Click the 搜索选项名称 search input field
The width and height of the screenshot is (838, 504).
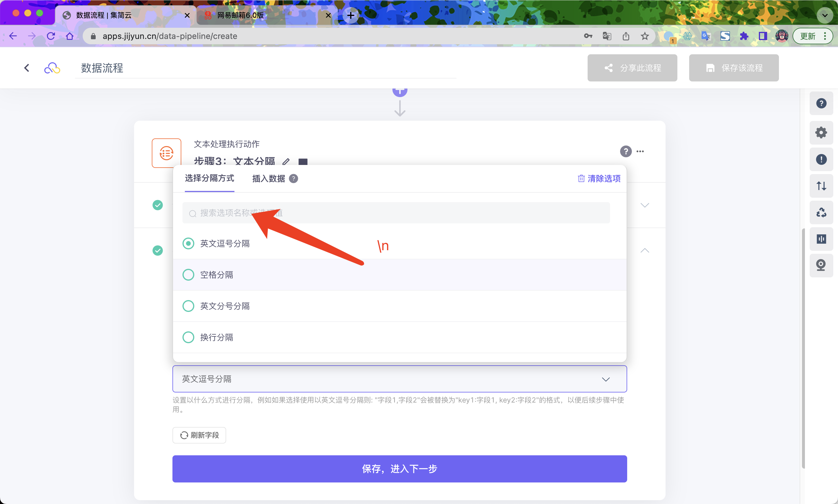click(x=396, y=213)
